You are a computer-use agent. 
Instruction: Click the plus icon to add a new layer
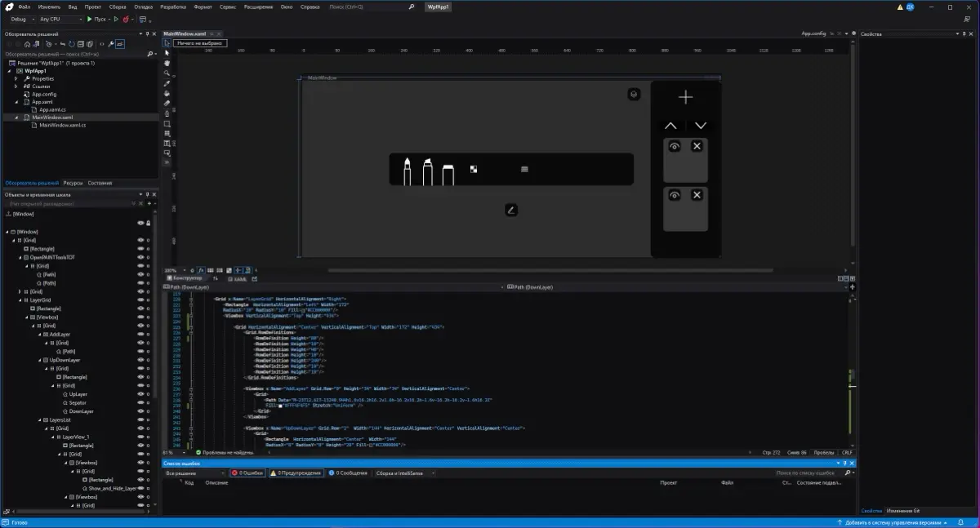coord(685,97)
